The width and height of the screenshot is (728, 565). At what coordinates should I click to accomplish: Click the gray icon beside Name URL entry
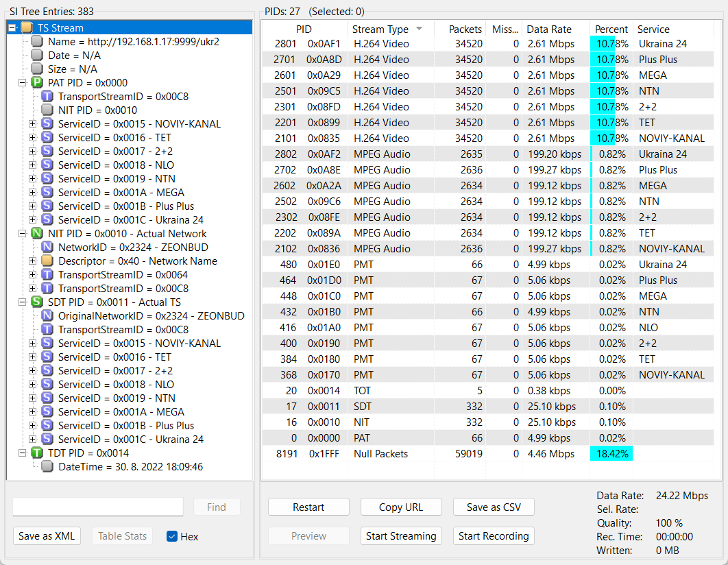tap(37, 42)
